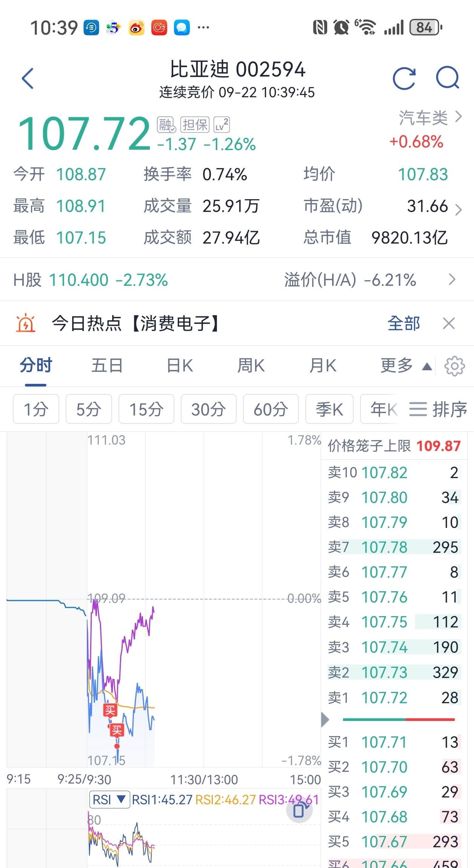Open the search magnifier icon

click(x=448, y=78)
